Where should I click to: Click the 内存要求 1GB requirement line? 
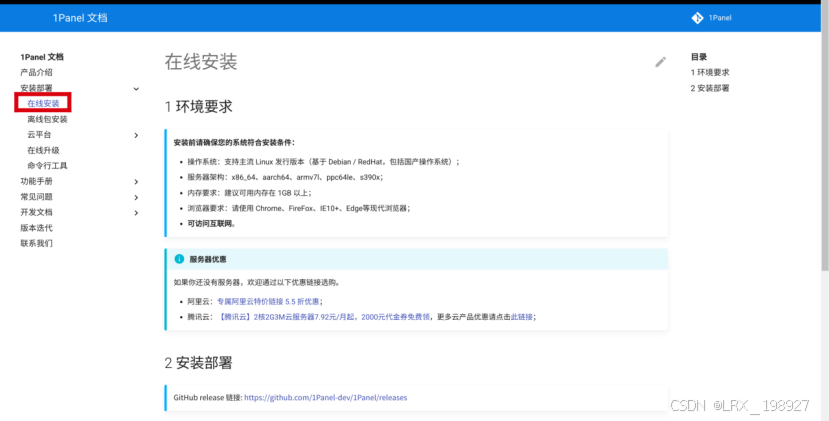click(x=250, y=193)
